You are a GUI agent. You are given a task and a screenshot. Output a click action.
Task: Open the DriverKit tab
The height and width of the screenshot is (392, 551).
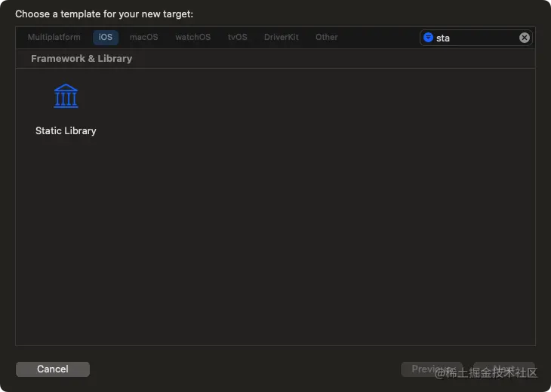click(281, 37)
